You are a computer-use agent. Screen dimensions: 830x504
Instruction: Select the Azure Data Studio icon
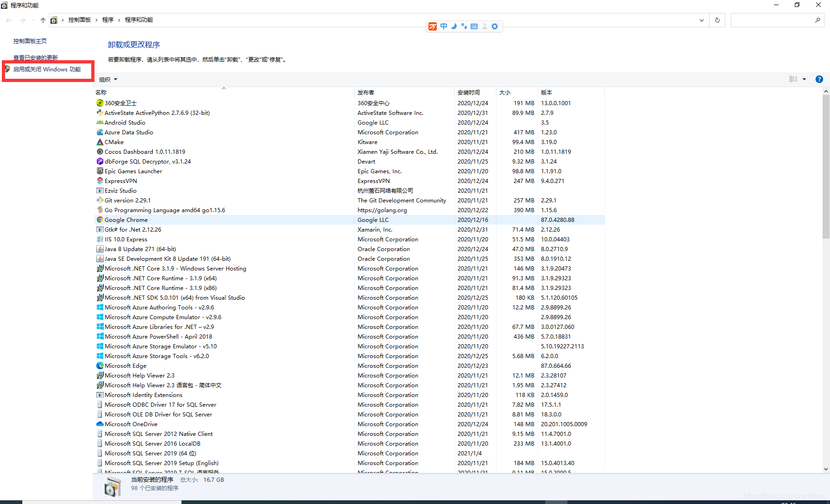click(x=100, y=132)
